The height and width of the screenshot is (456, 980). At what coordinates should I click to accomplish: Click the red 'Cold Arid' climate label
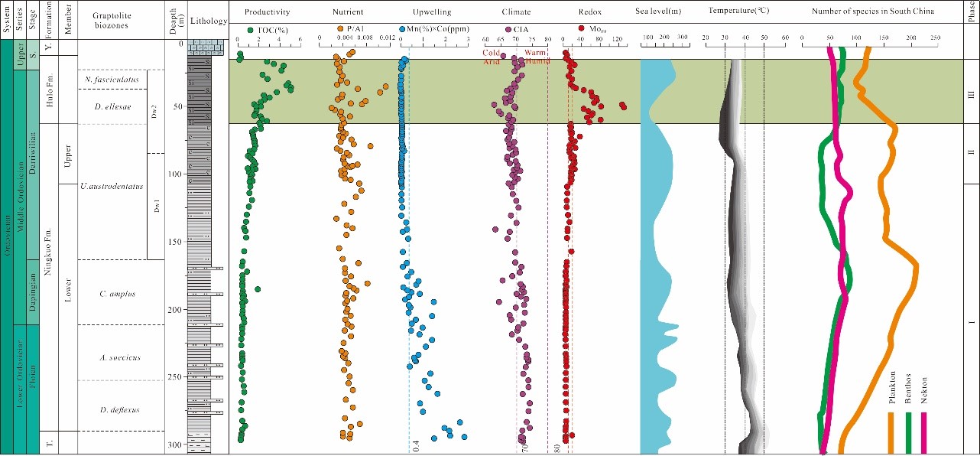coord(492,57)
